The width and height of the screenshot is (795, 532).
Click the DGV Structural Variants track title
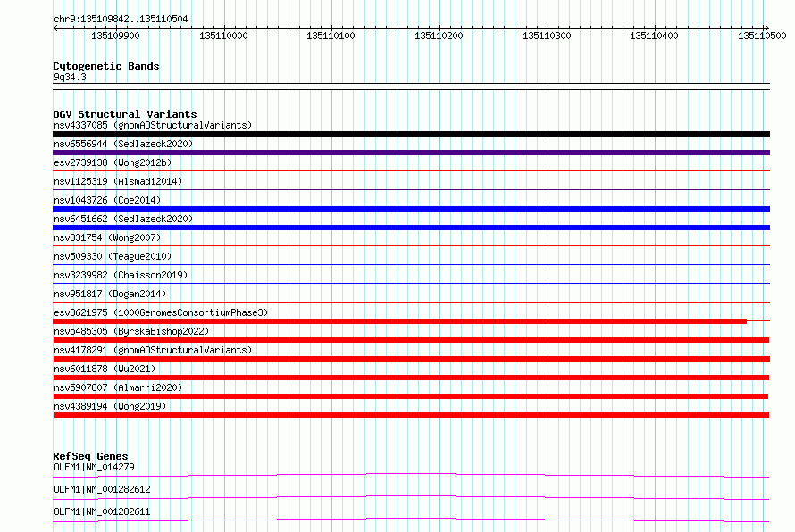[125, 114]
